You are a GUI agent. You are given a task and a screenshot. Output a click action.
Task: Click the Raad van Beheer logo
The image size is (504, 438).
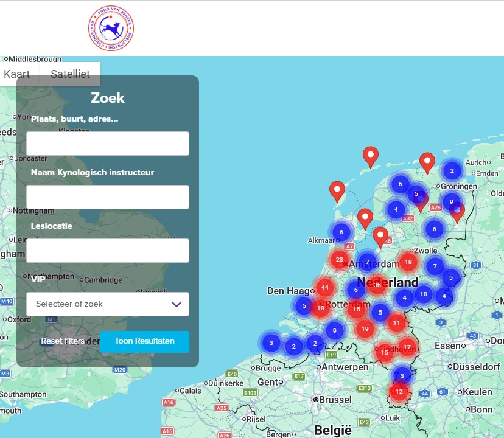pos(111,29)
